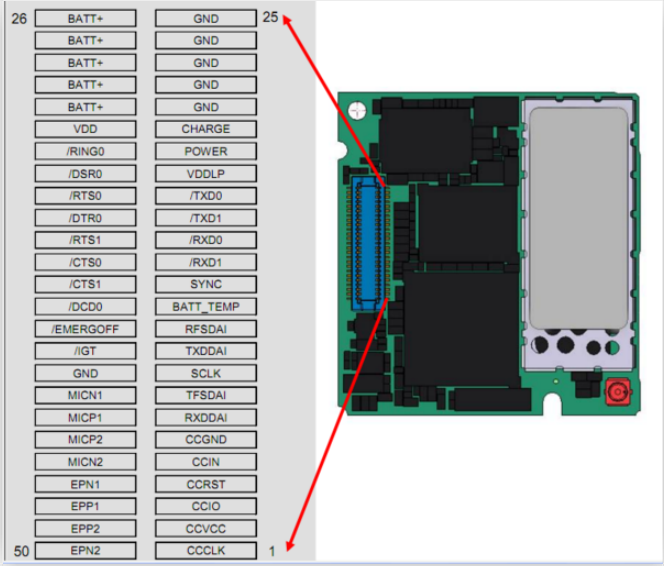Click the VDDLP pin box

(x=206, y=174)
